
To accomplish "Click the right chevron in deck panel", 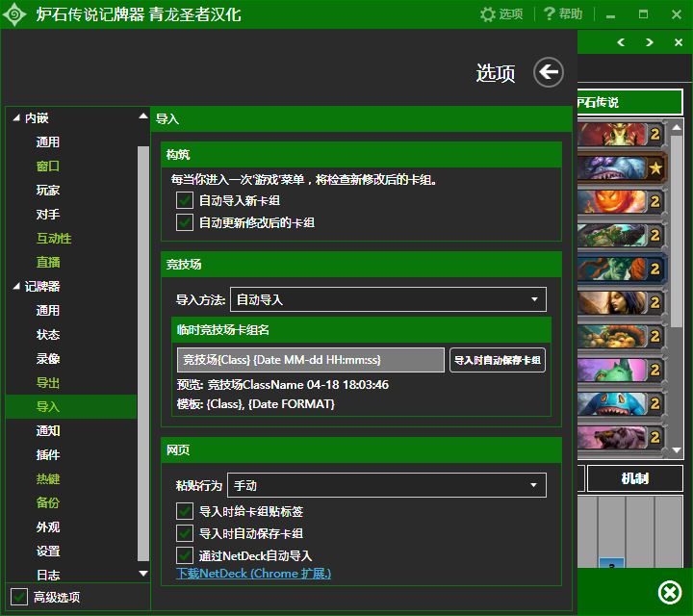I will 650,42.
